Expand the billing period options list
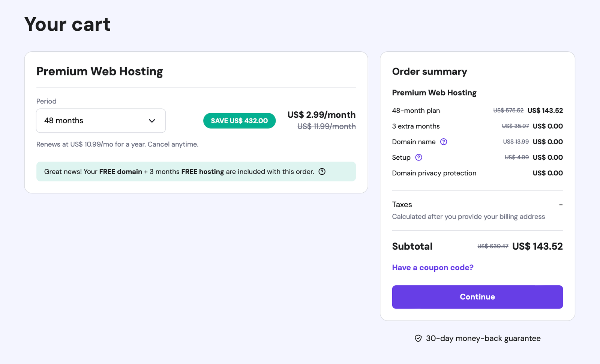The image size is (600, 364). [100, 121]
